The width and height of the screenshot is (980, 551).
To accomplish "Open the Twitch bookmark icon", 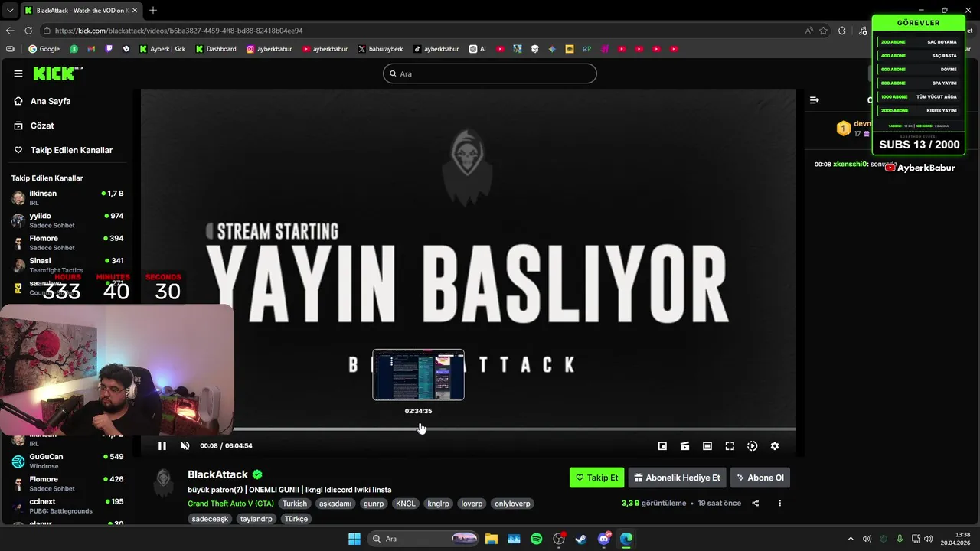I will [109, 49].
